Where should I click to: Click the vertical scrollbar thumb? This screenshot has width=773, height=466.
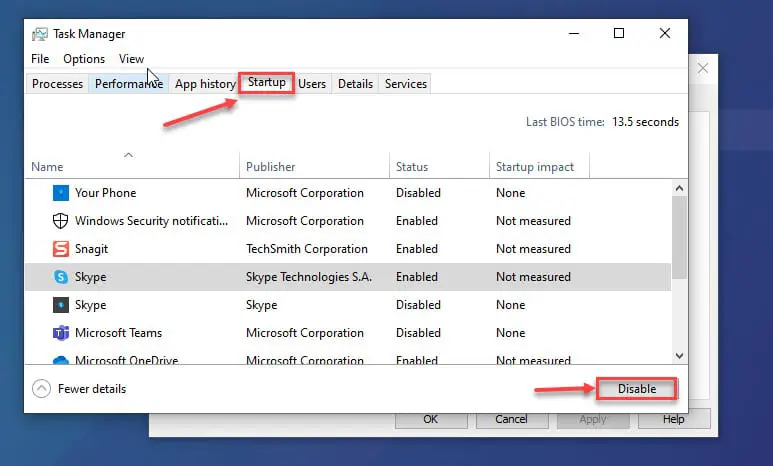point(679,237)
